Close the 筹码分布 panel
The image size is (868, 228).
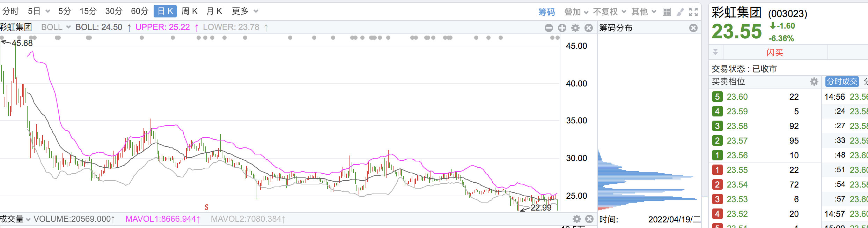coord(693,28)
